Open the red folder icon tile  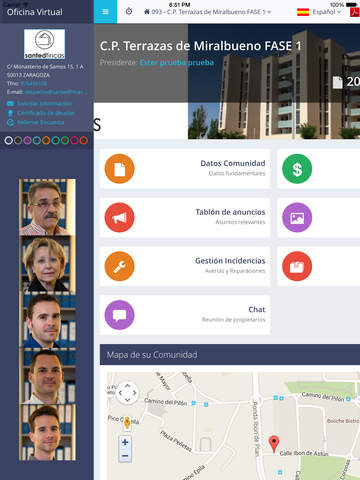pyautogui.click(x=297, y=266)
